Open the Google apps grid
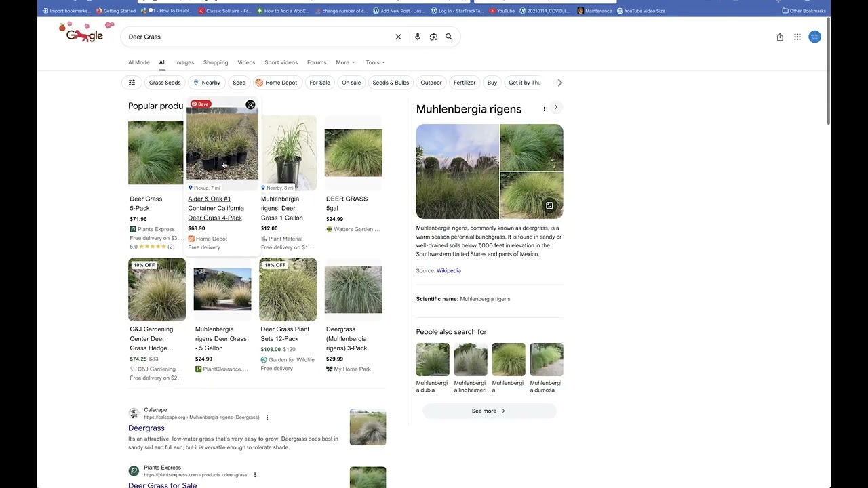 [x=797, y=37]
